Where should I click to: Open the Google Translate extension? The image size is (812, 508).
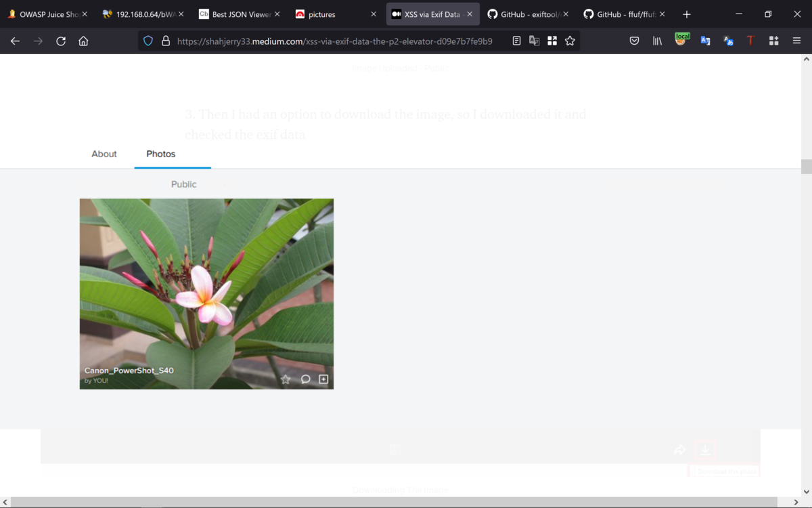(705, 41)
